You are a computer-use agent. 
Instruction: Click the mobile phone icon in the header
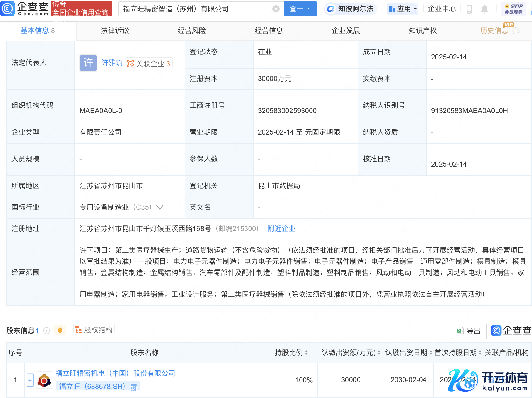[469, 9]
